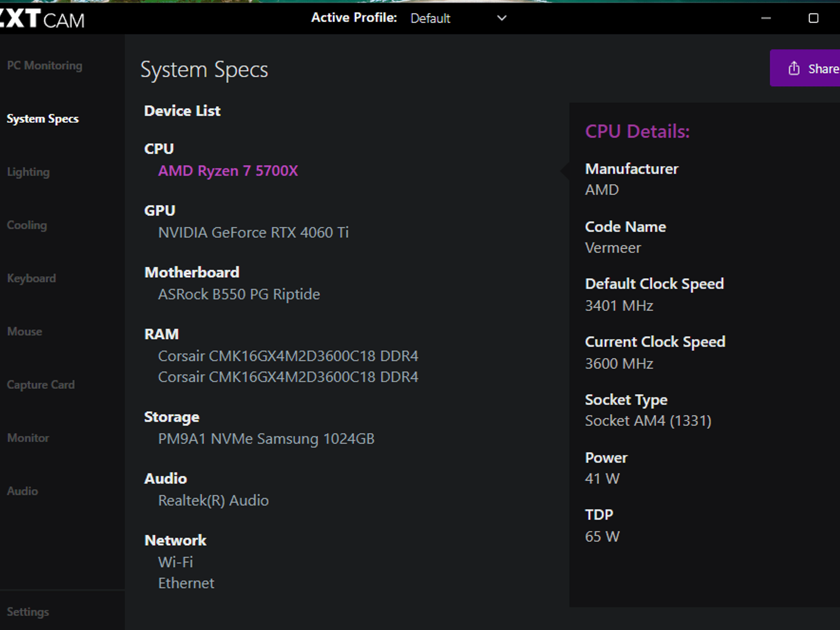Click the GPU category heading
This screenshot has width=840, height=630.
point(160,211)
